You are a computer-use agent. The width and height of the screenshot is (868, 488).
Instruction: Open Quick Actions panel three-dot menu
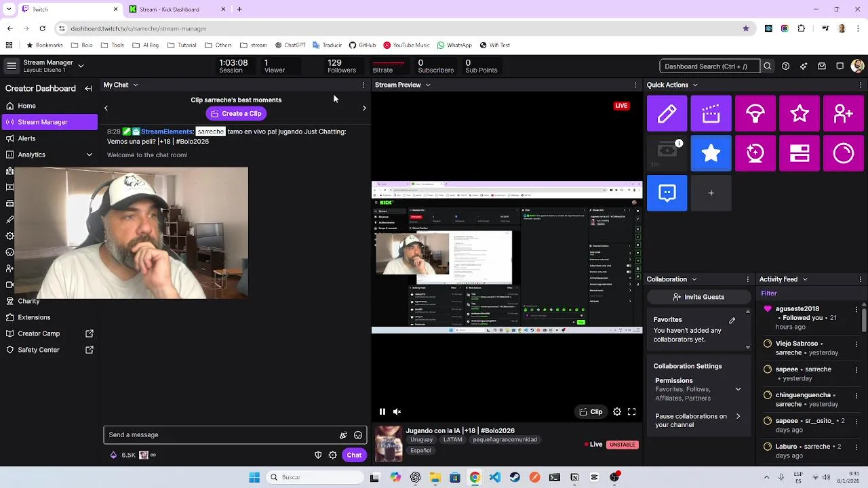tap(861, 85)
